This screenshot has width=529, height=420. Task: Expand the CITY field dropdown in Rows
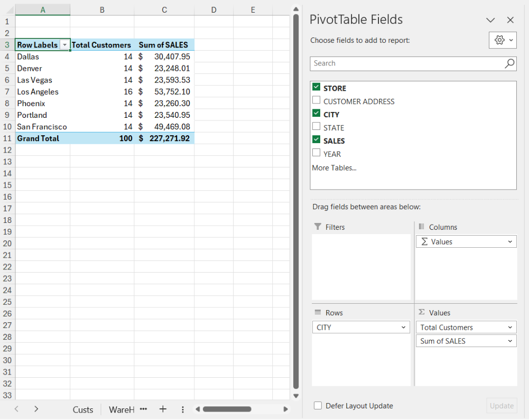tap(404, 328)
